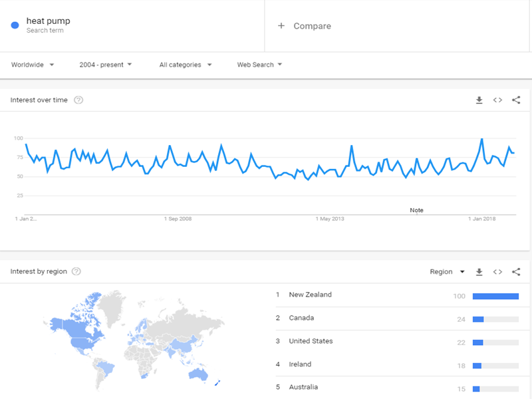Click the Note marker on the chart
This screenshot has height=399, width=532.
point(416,210)
